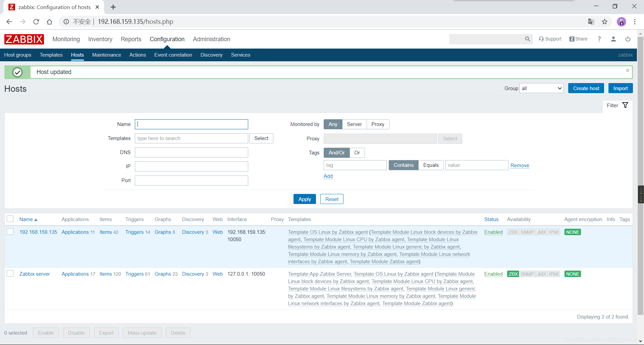
Task: Select the Or tags option
Action: 357,153
